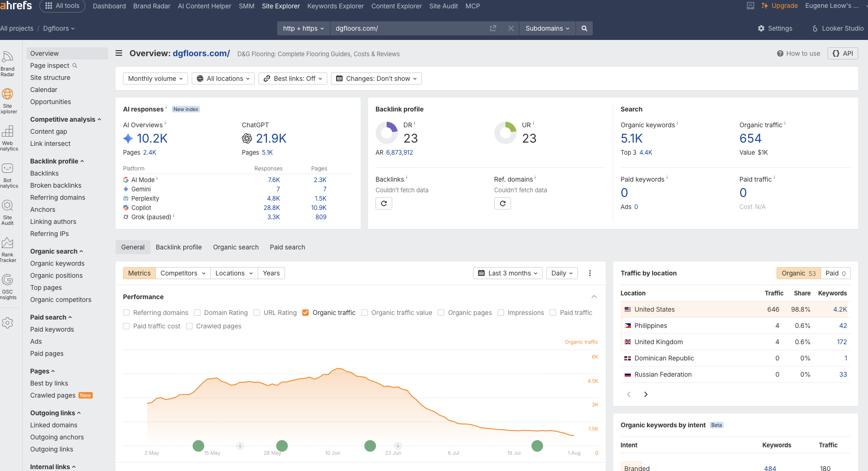Switch to the Backlink profile tab
This screenshot has height=471, width=868.
click(179, 247)
